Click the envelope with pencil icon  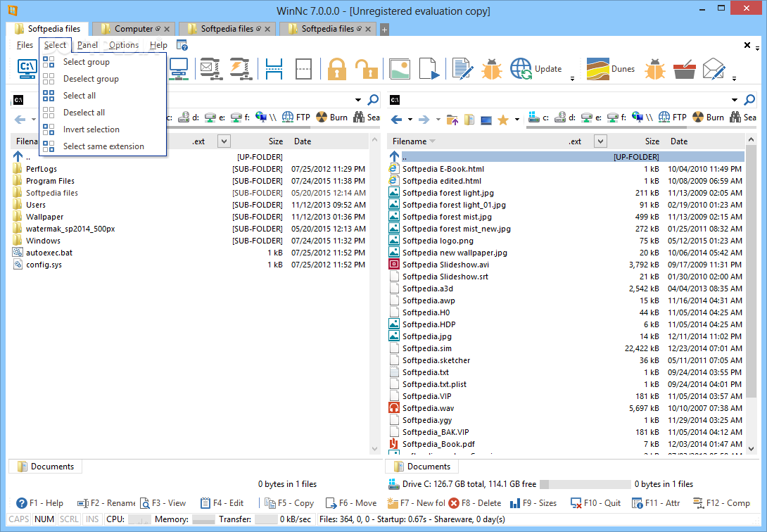click(714, 68)
